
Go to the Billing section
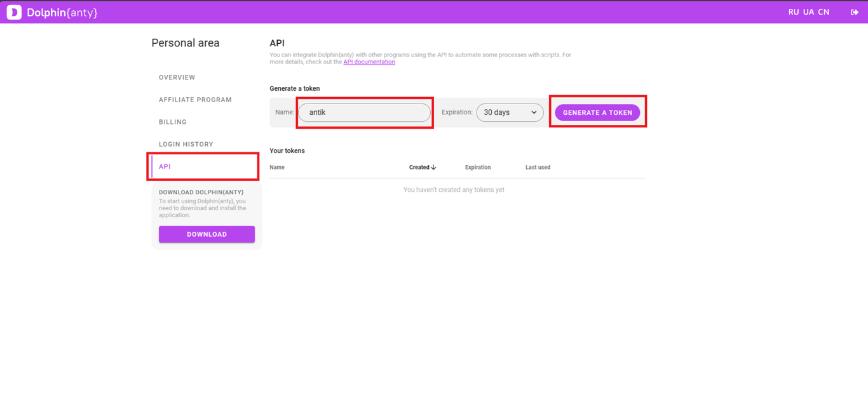tap(173, 122)
